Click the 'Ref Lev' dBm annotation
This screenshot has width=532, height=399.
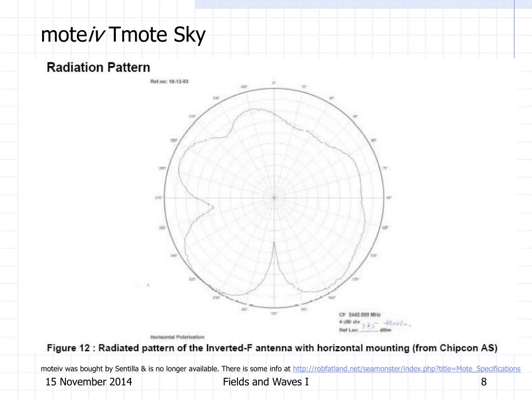(365, 330)
